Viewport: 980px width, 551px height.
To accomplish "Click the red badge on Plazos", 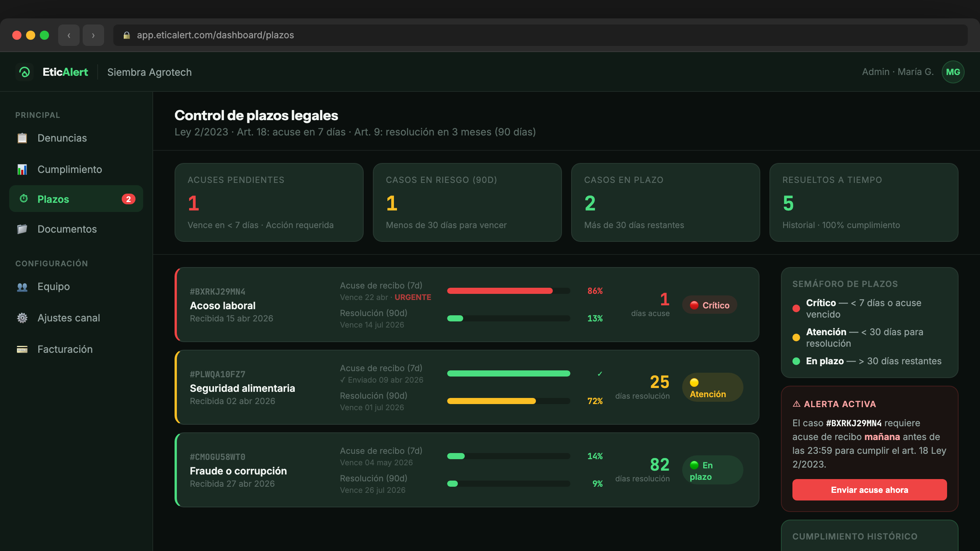I will point(129,199).
